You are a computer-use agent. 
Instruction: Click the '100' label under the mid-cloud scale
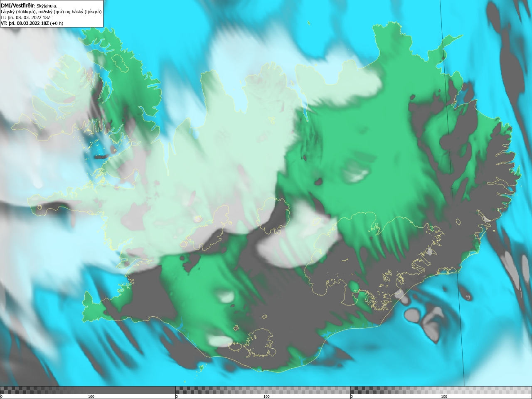[266, 397]
